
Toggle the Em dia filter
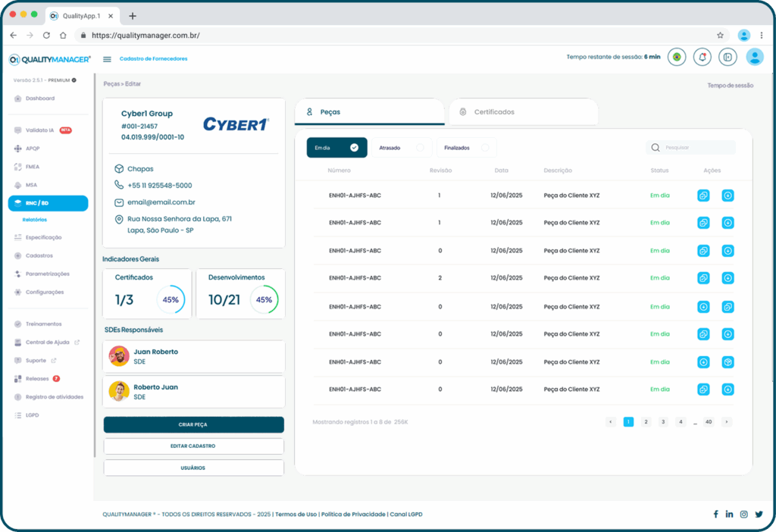pyautogui.click(x=336, y=148)
